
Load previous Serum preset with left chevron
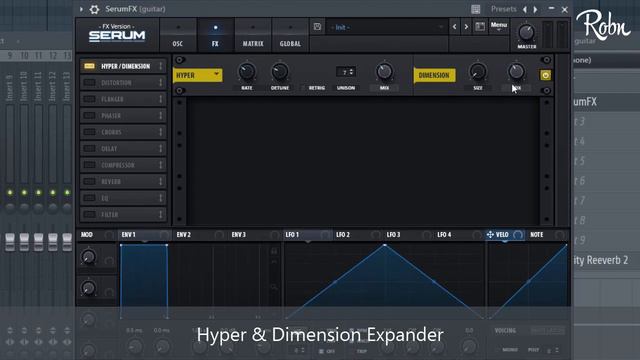(x=454, y=27)
